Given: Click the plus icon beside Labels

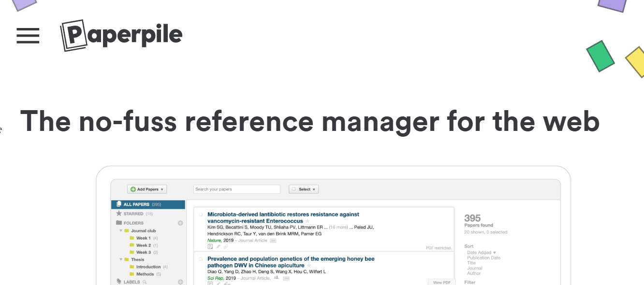Looking at the screenshot, I should pyautogui.click(x=180, y=282).
